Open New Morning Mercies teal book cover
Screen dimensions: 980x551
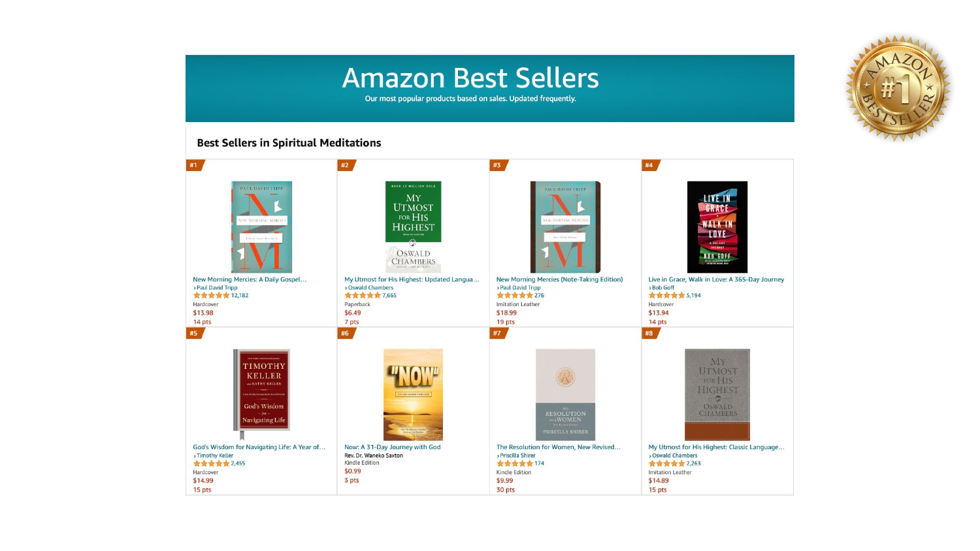coord(261,227)
